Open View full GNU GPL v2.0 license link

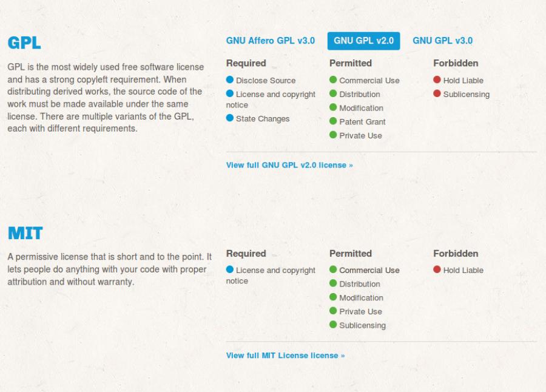[289, 165]
